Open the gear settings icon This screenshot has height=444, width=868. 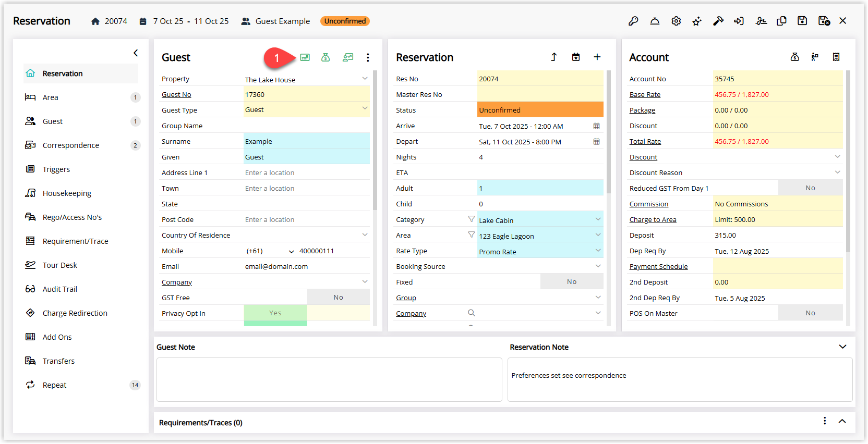(676, 21)
